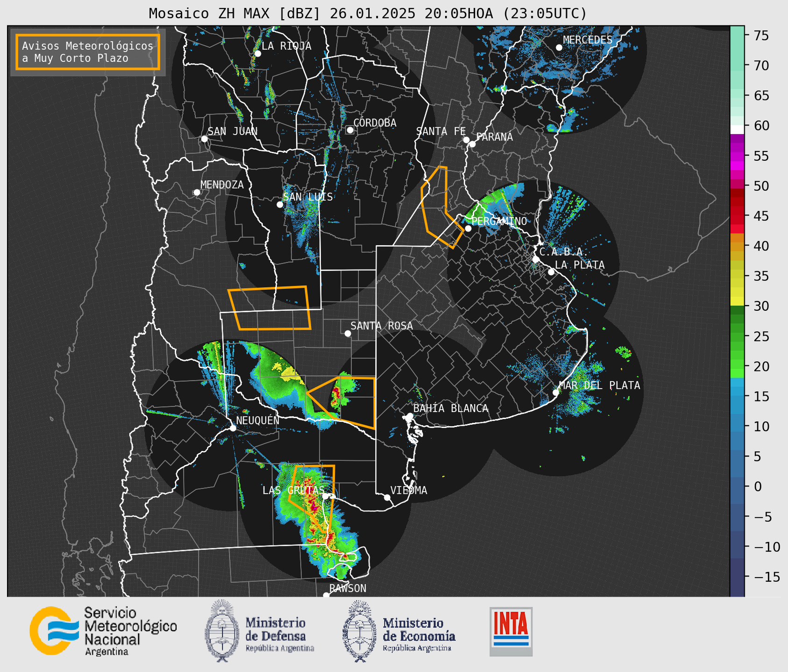788x672 pixels.
Task: Click the white city dot for Neuquén
Action: tap(233, 428)
